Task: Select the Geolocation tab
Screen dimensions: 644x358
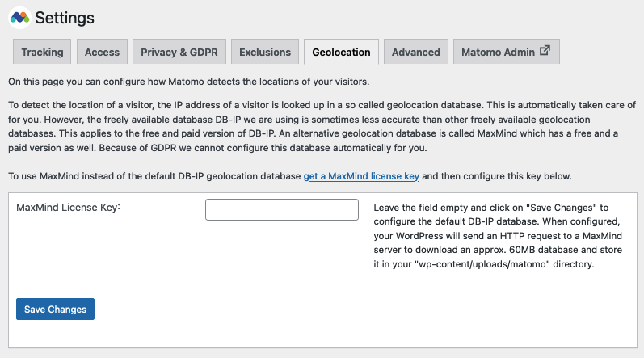Action: (341, 52)
